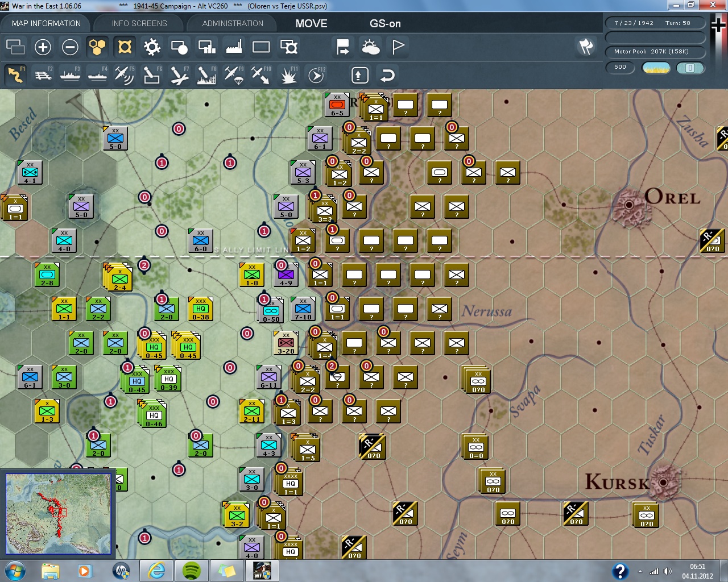
Task: Select the red armored 6-5 unit
Action: [337, 105]
